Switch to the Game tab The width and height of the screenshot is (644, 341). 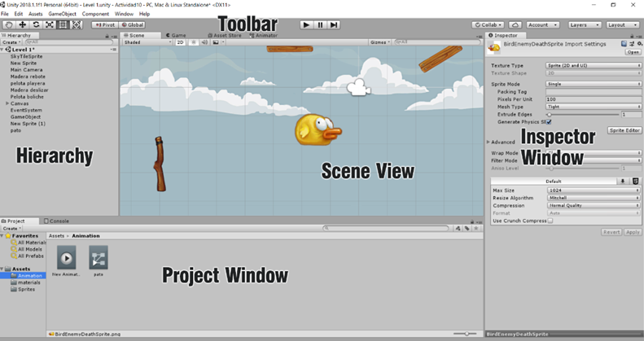click(176, 36)
